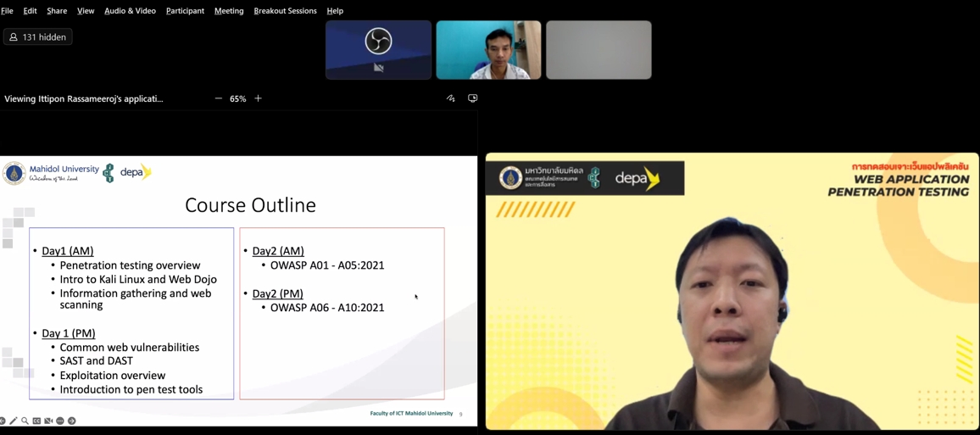Image resolution: width=980 pixels, height=435 pixels.
Task: Go to next slide arrow
Action: click(72, 421)
